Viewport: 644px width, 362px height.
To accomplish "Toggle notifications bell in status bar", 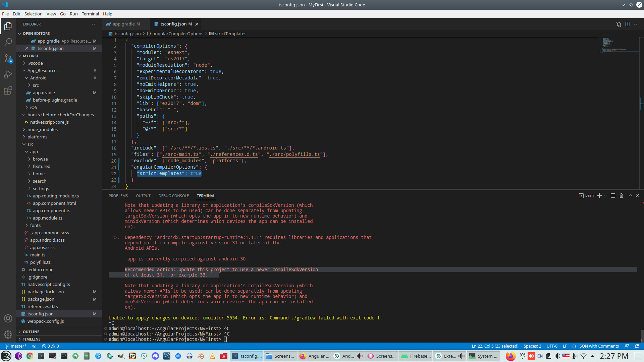I will 637,346.
